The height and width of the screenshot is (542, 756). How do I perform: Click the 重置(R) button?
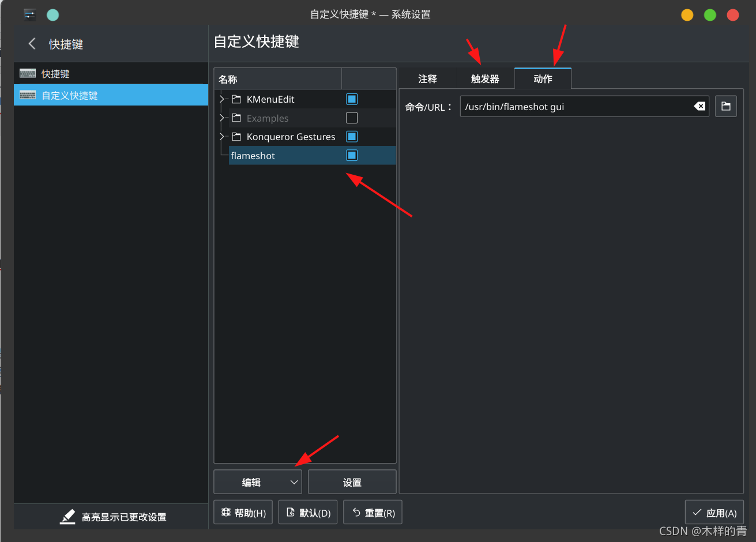pyautogui.click(x=373, y=512)
